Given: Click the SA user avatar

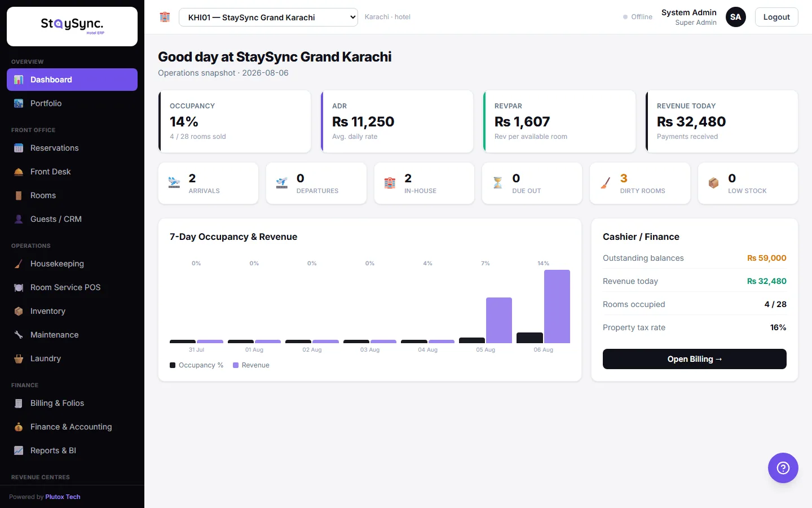Looking at the screenshot, I should point(735,17).
